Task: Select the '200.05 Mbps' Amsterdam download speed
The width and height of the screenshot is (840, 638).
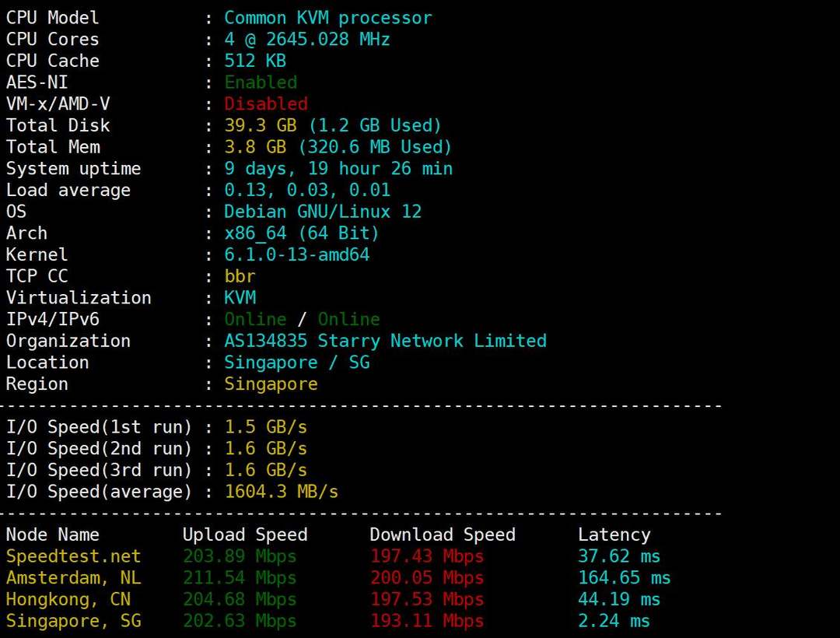Action: [x=427, y=577]
